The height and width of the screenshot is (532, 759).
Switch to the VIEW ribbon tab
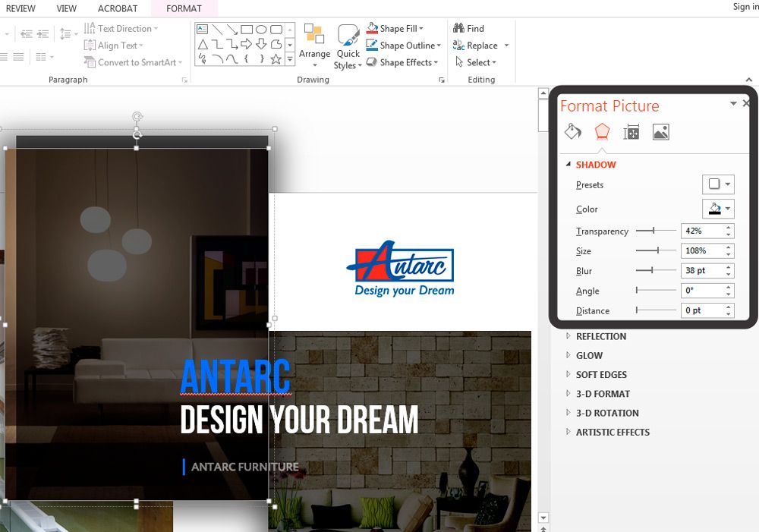coord(66,8)
